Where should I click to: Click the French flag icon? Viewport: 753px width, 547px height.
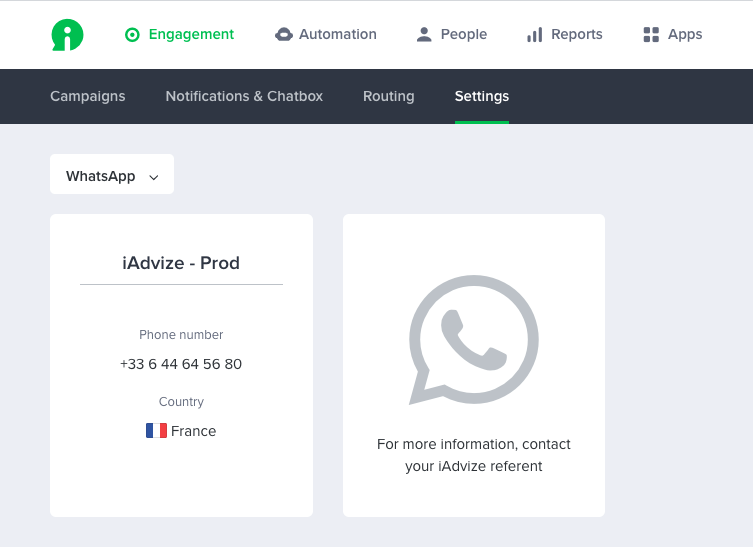pyautogui.click(x=156, y=430)
